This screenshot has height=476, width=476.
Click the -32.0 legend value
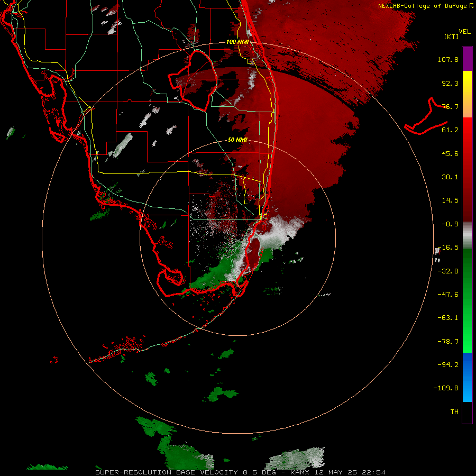point(448,271)
